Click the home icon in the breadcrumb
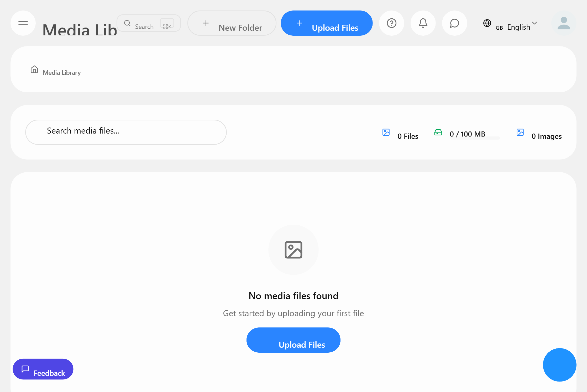The width and height of the screenshot is (587, 392). 34,70
